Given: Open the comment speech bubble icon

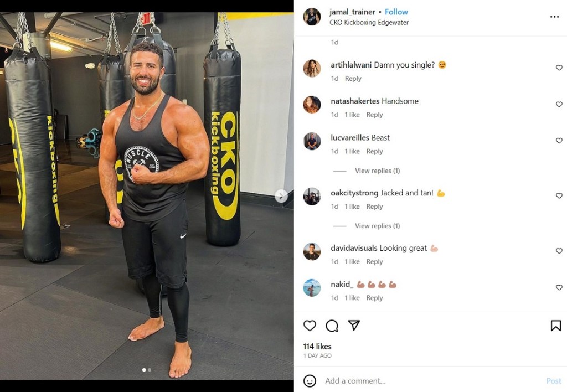Looking at the screenshot, I should point(332,326).
